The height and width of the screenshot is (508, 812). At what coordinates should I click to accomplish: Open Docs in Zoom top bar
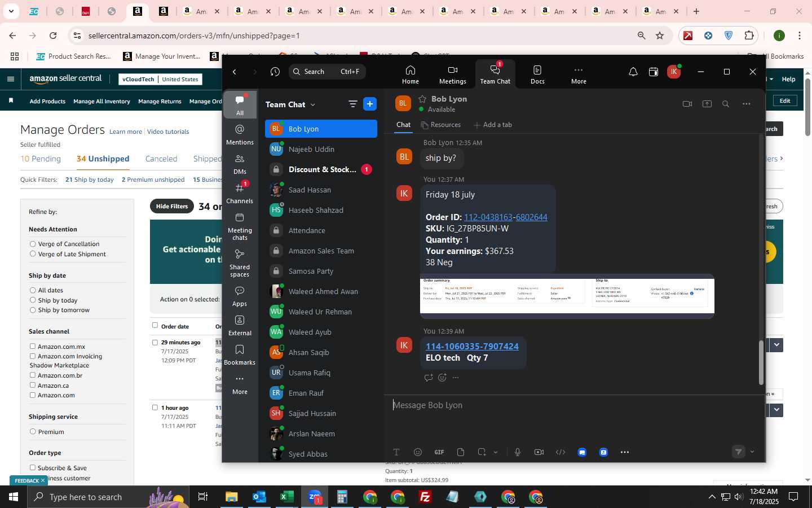pyautogui.click(x=537, y=74)
